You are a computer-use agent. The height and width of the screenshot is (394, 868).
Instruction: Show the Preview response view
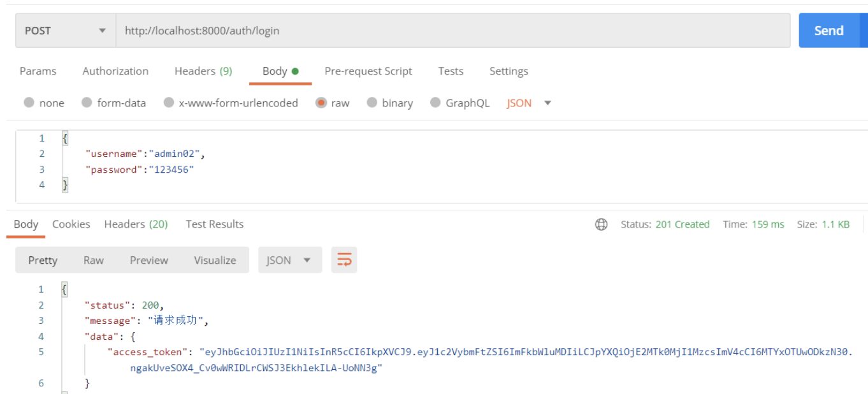click(148, 260)
